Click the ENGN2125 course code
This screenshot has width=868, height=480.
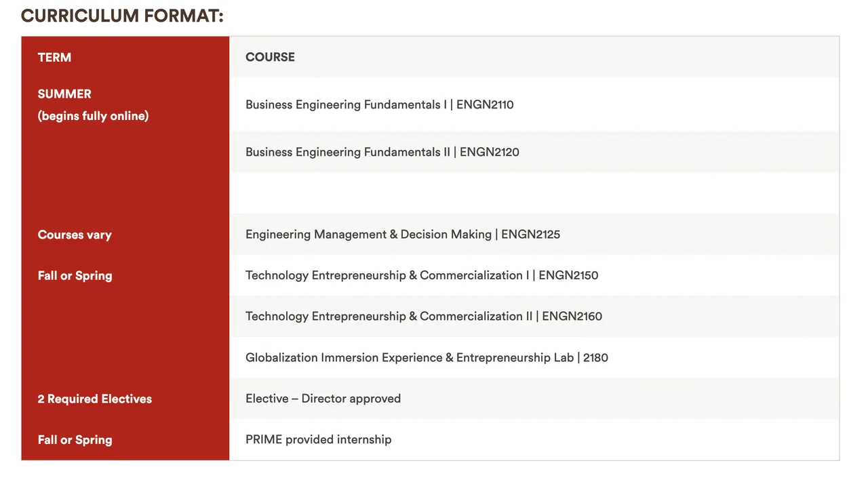530,235
